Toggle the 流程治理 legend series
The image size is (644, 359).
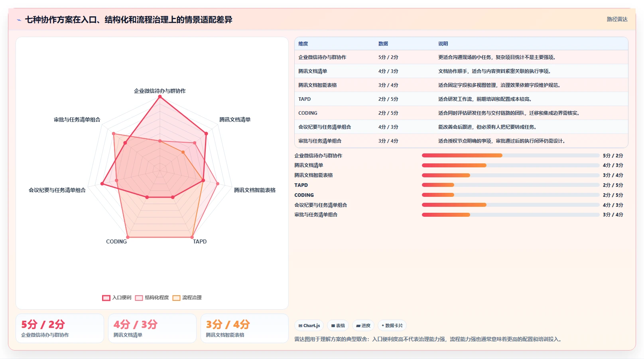pos(187,298)
